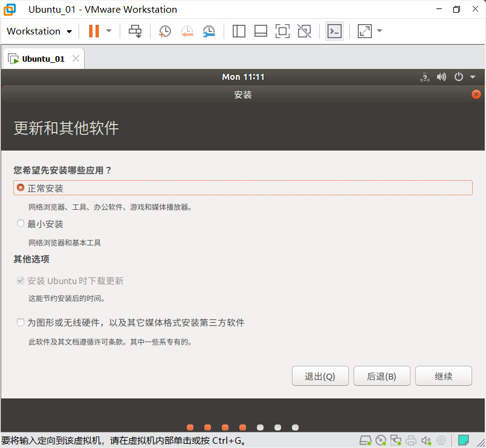Click the CD/DVD drive status icon
This screenshot has width=486, height=448.
(381, 440)
